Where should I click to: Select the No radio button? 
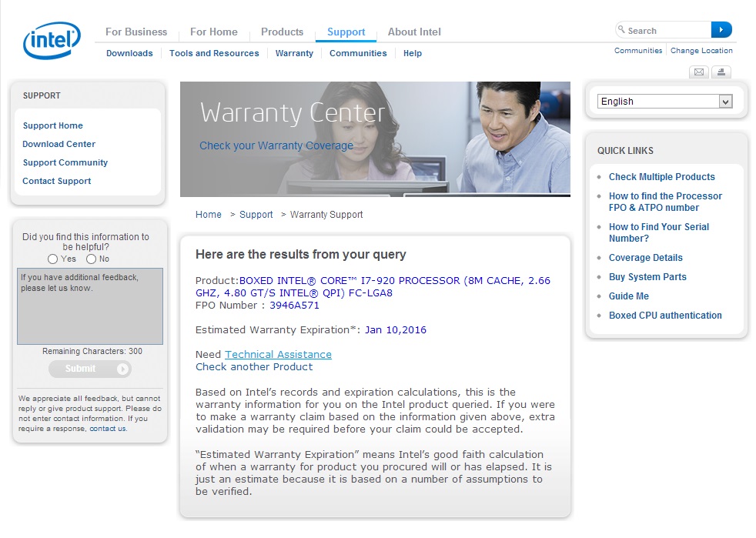coord(91,259)
